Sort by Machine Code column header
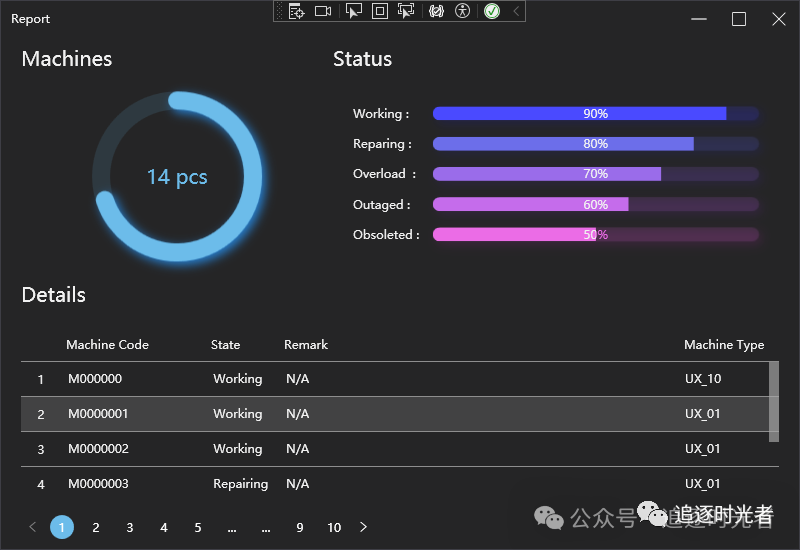The height and width of the screenshot is (550, 800). 108,345
